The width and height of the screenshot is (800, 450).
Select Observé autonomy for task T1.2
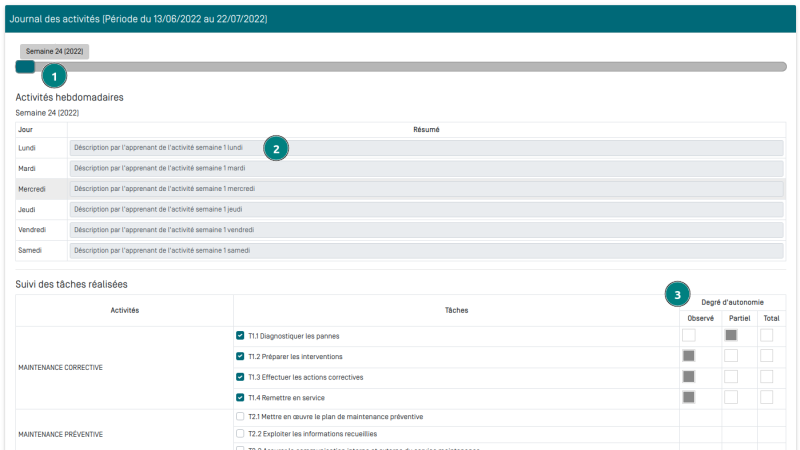[x=688, y=356]
